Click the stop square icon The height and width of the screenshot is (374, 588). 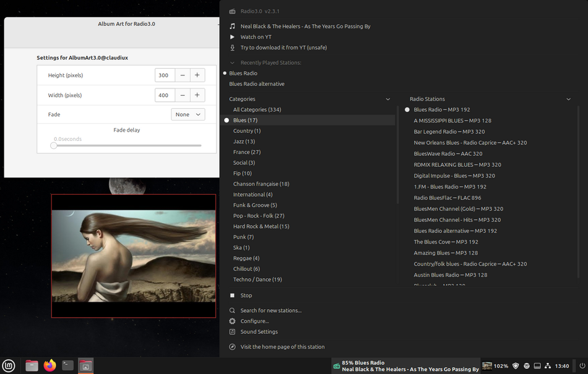click(232, 295)
